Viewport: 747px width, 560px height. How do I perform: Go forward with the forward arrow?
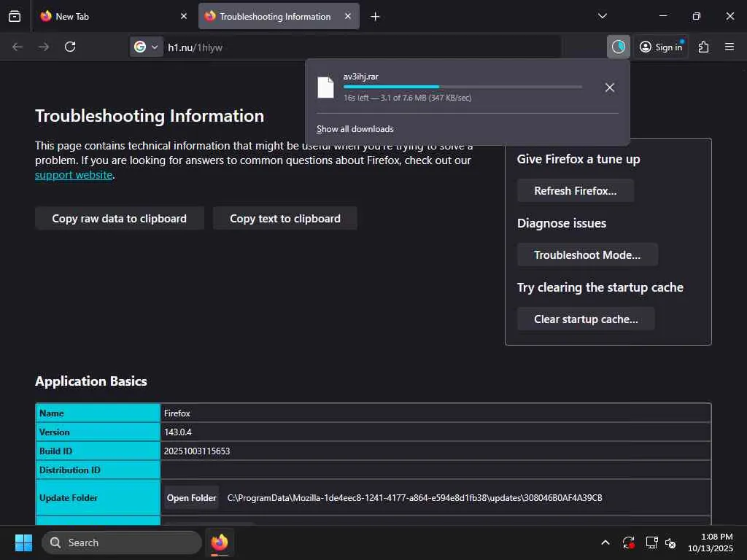(44, 47)
